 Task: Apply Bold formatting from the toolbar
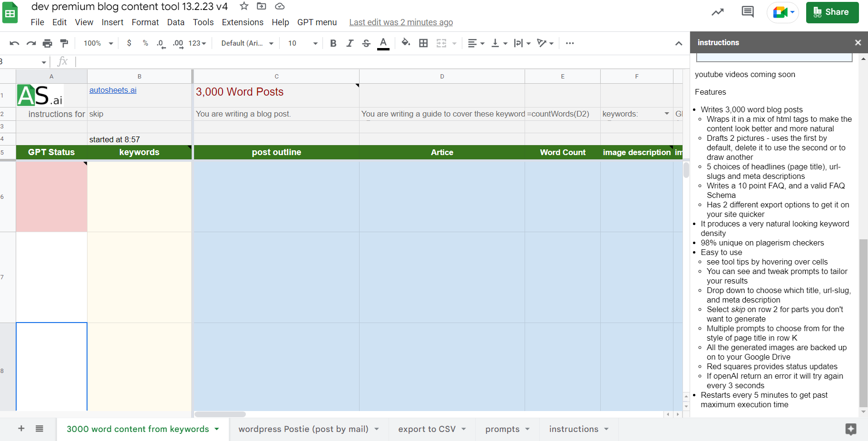[x=333, y=43]
